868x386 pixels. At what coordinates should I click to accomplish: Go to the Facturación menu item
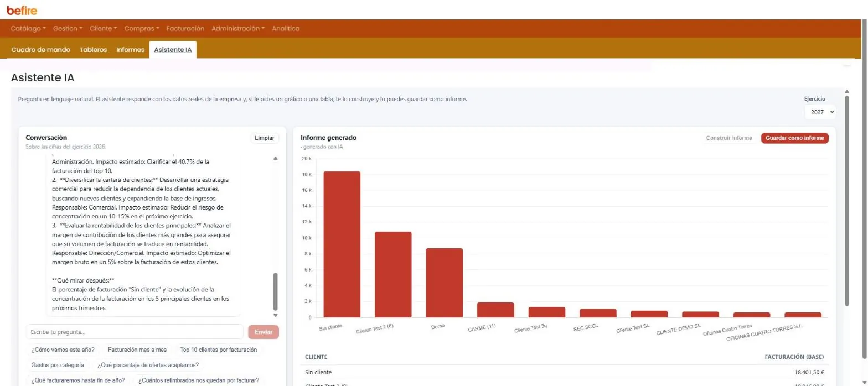tap(185, 28)
